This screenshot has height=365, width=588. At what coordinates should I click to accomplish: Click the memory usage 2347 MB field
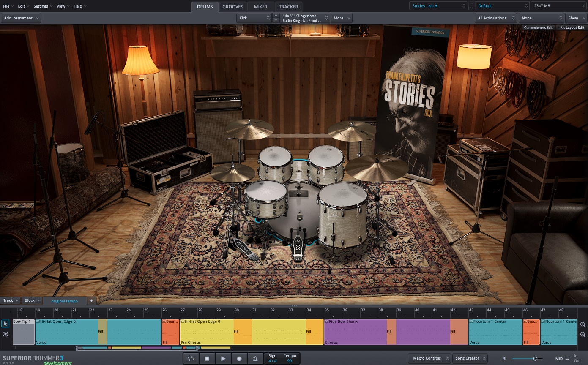558,6
